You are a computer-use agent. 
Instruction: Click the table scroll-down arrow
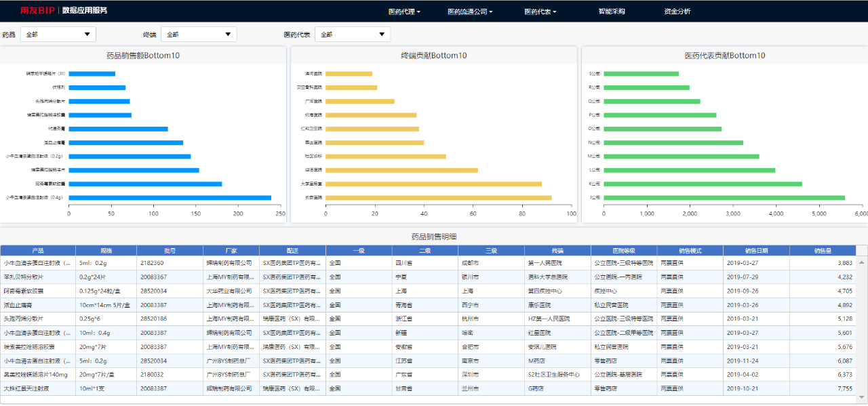click(x=862, y=397)
